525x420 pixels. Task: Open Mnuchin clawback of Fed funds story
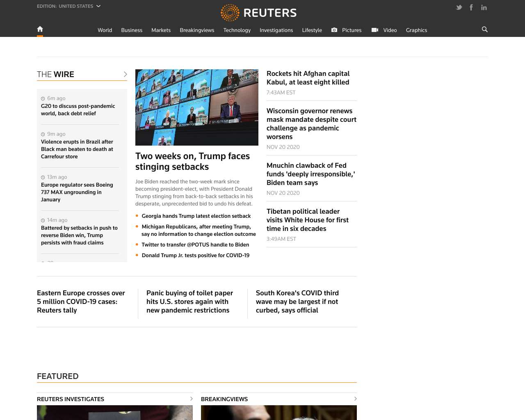click(x=311, y=174)
